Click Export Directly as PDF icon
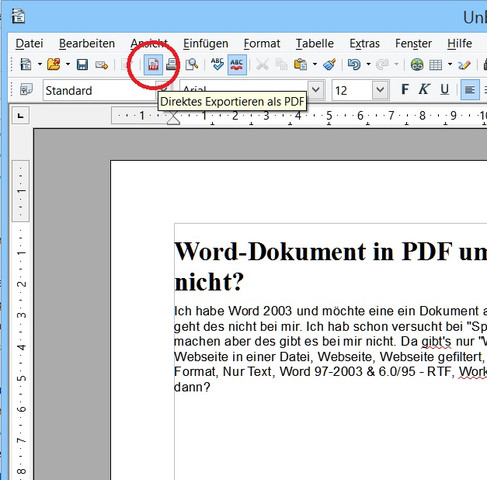Image resolution: width=487 pixels, height=480 pixels. [x=153, y=64]
